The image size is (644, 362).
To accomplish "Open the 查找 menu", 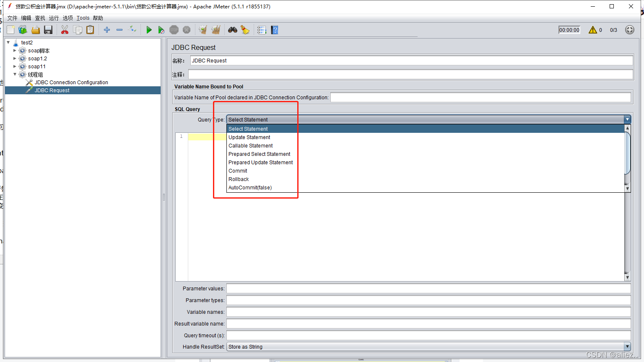I will click(40, 18).
